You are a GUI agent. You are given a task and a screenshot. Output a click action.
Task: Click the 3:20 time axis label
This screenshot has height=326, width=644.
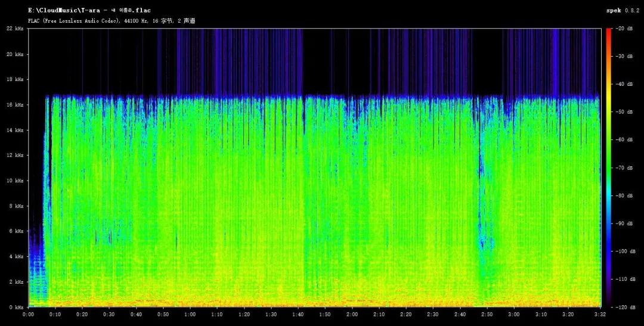(x=568, y=315)
